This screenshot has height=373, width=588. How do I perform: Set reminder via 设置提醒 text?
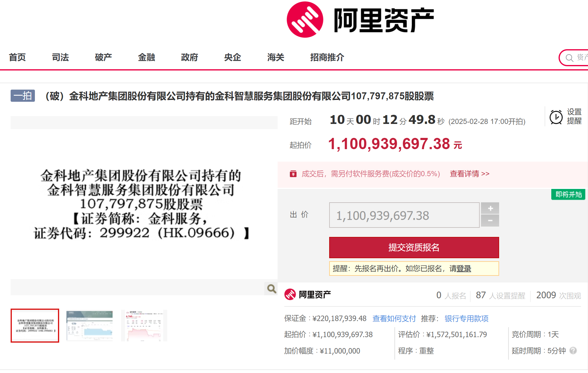[574, 116]
